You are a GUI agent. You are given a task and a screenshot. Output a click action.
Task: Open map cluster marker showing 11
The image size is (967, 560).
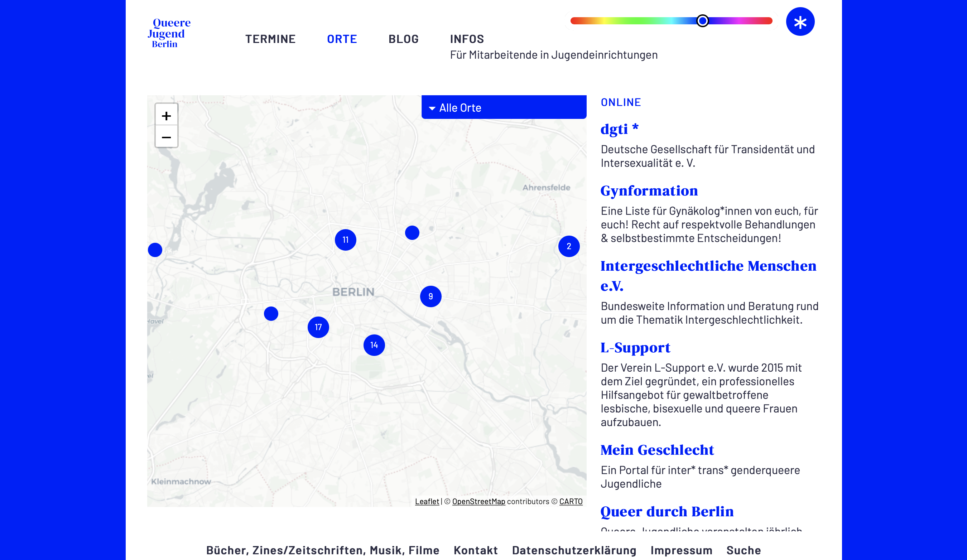345,240
